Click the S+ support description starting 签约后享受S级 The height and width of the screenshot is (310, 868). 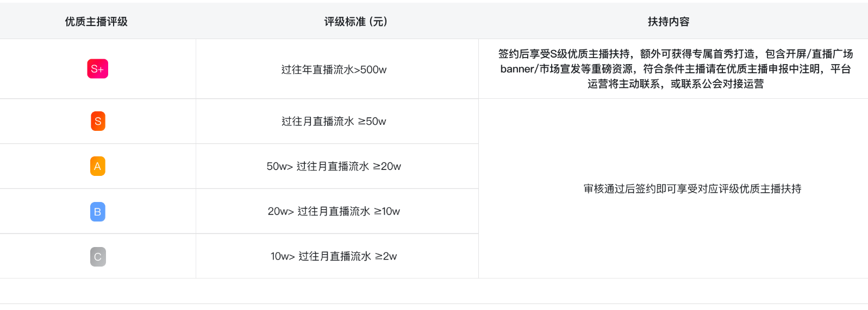click(x=676, y=69)
